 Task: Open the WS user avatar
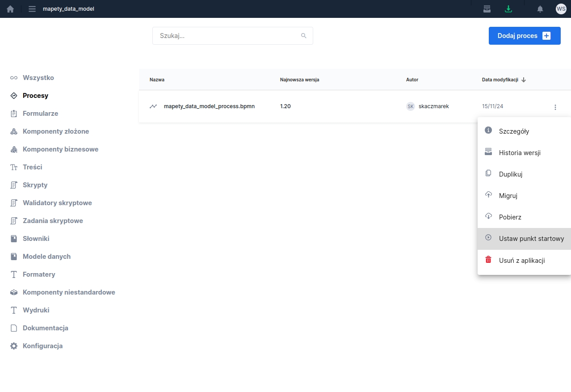(x=561, y=9)
